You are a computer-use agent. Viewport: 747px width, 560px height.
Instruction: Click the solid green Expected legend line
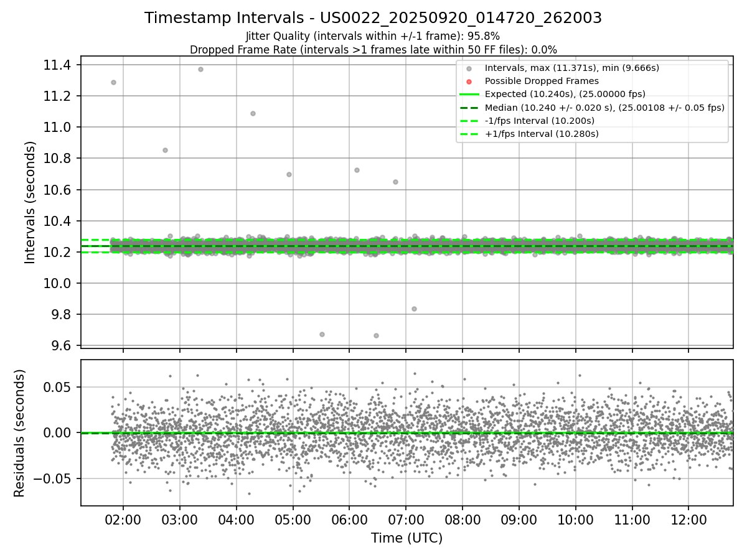coord(469,95)
